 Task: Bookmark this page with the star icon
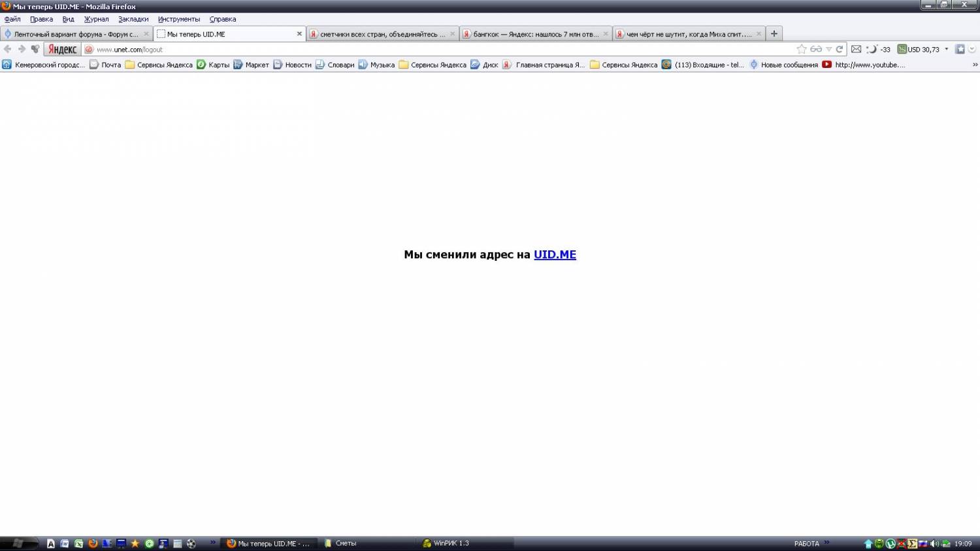point(802,49)
